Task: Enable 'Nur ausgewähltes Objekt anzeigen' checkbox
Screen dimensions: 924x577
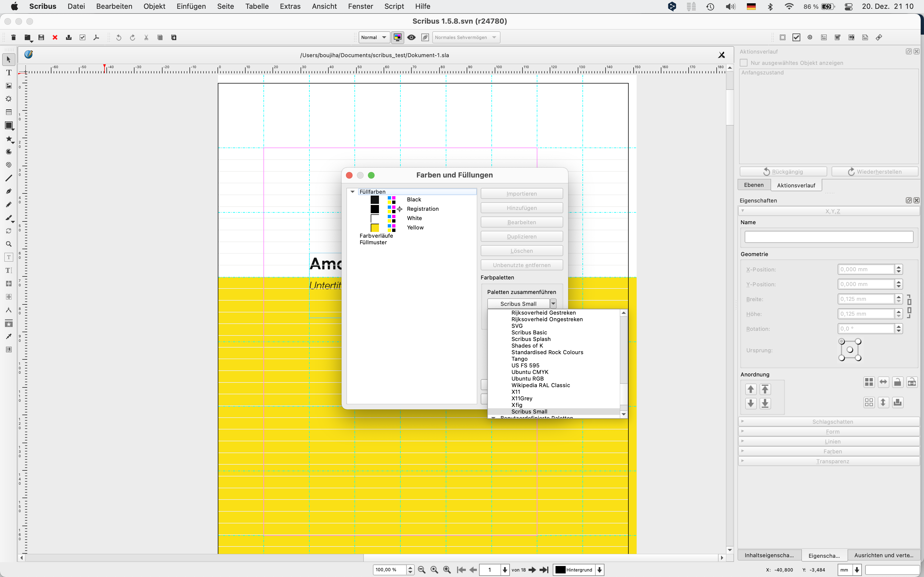Action: tap(744, 63)
